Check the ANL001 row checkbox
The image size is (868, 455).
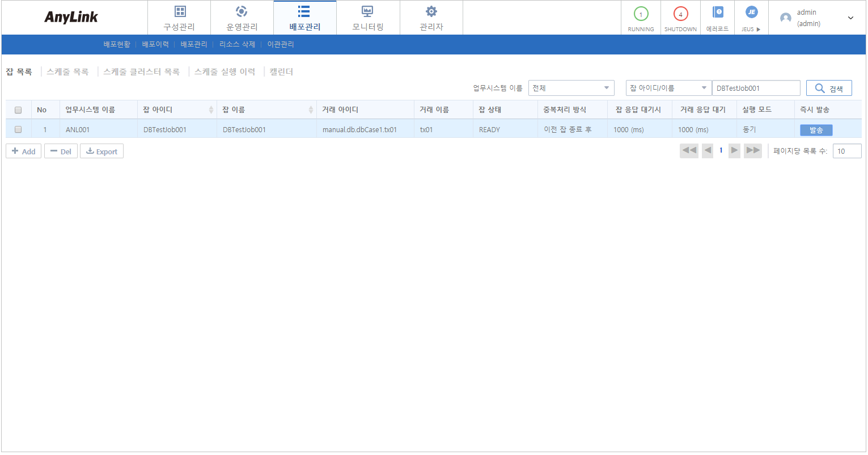[18, 130]
